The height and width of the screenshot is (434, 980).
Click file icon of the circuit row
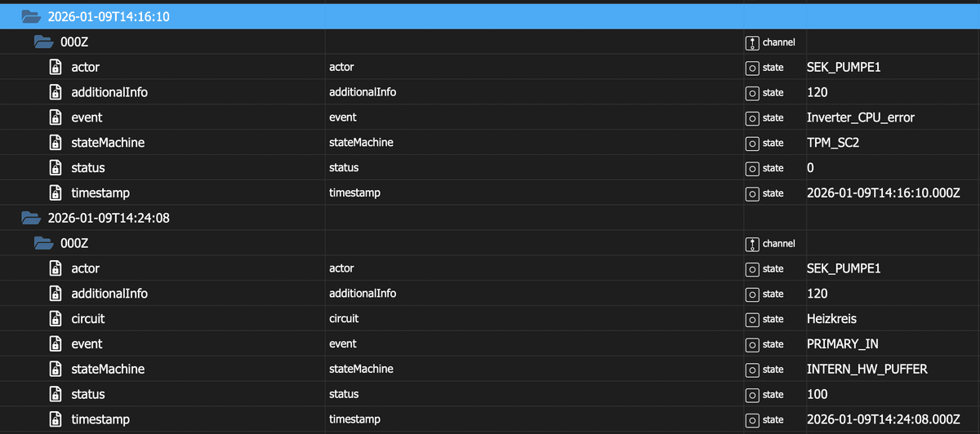pos(56,319)
